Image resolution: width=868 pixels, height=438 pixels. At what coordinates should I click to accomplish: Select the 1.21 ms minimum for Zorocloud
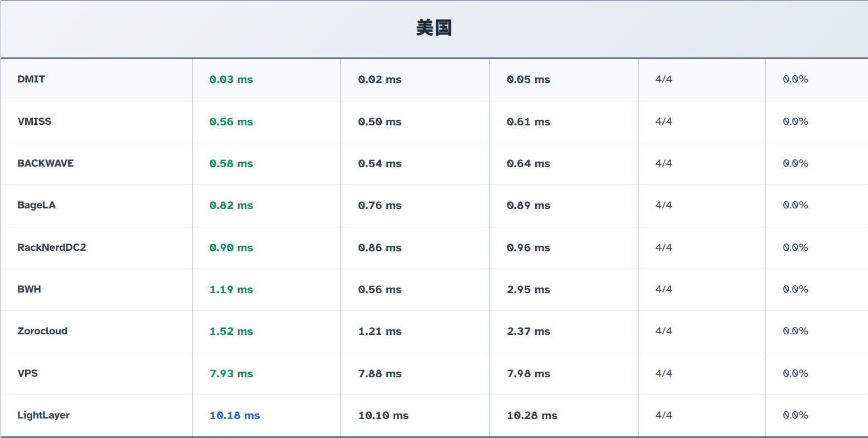point(380,332)
